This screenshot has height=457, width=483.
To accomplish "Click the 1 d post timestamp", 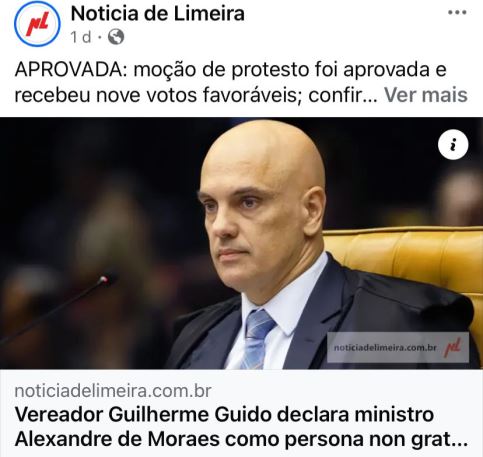I will coord(81,37).
